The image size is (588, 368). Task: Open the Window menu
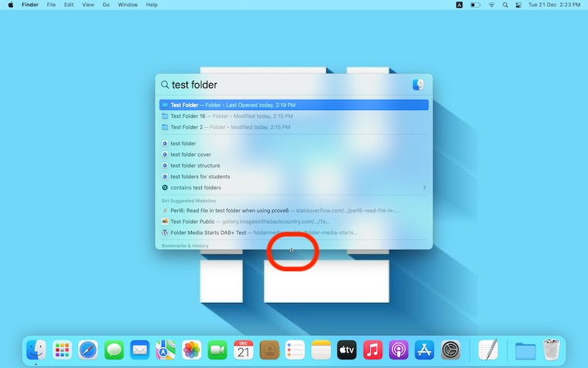pyautogui.click(x=128, y=5)
